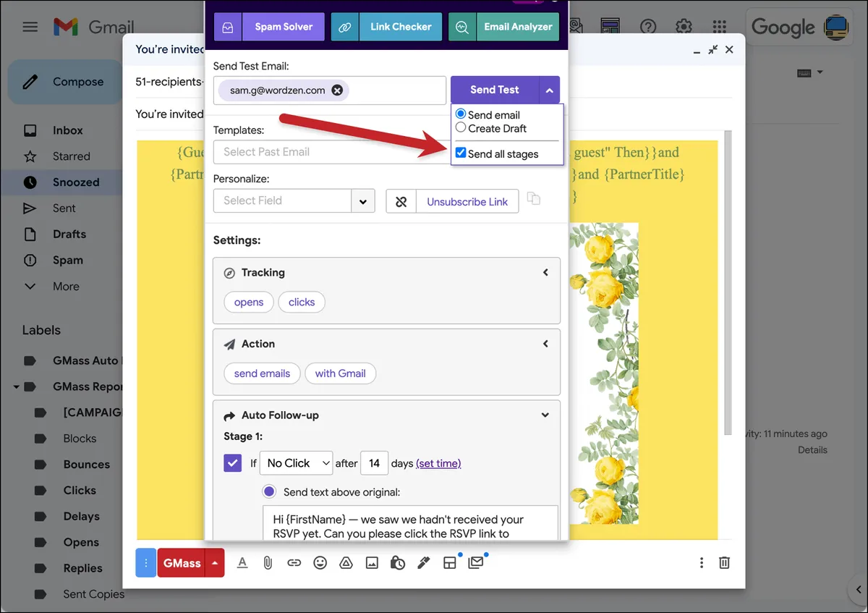Select the Create Draft radio option

click(461, 127)
